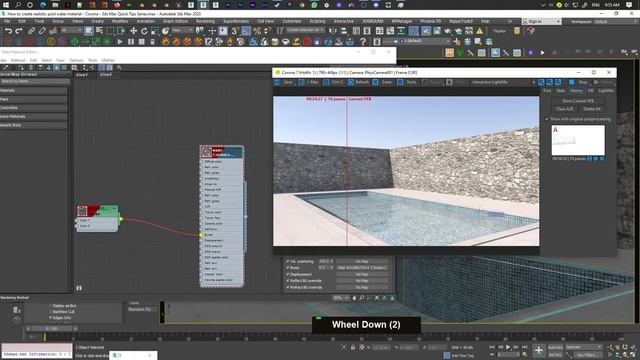Select Backface Cull option
This screenshot has width=640, height=360.
[51, 311]
